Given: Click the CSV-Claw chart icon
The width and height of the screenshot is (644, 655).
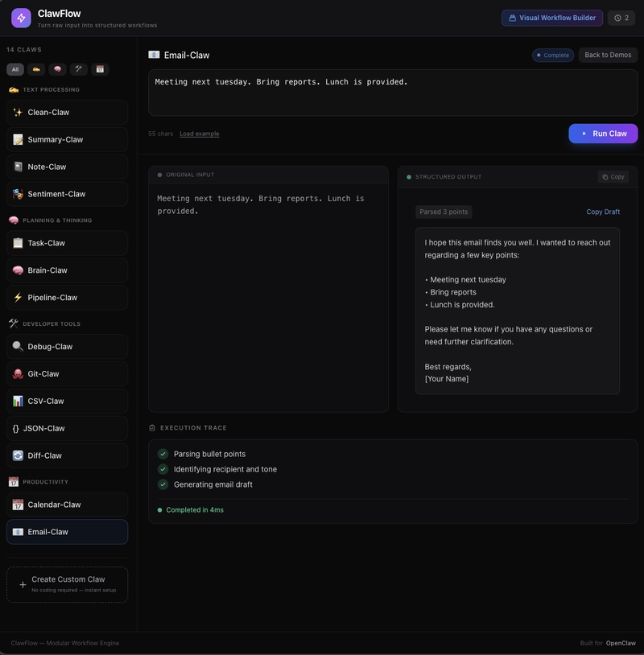Looking at the screenshot, I should (18, 401).
